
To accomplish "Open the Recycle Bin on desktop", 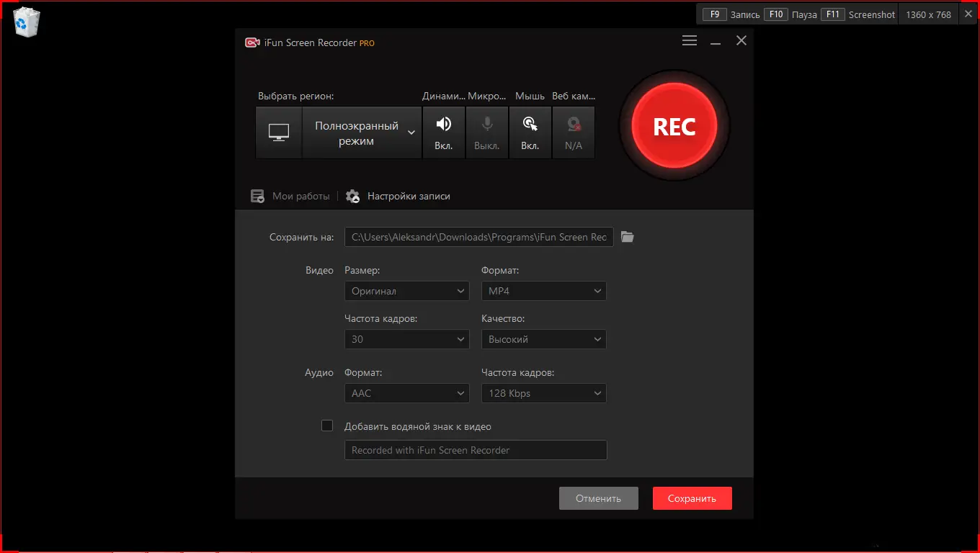I will coord(26,22).
